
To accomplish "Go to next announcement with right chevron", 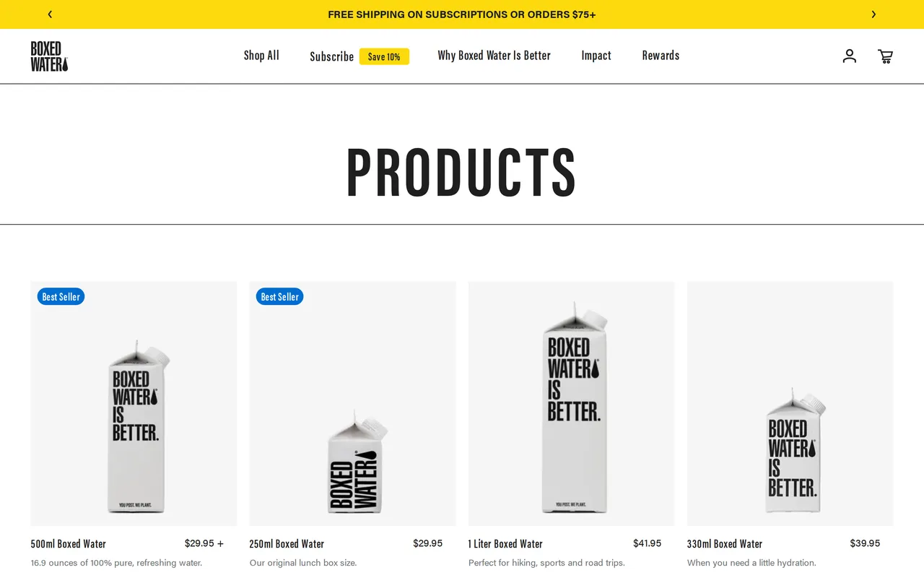I will coord(873,14).
